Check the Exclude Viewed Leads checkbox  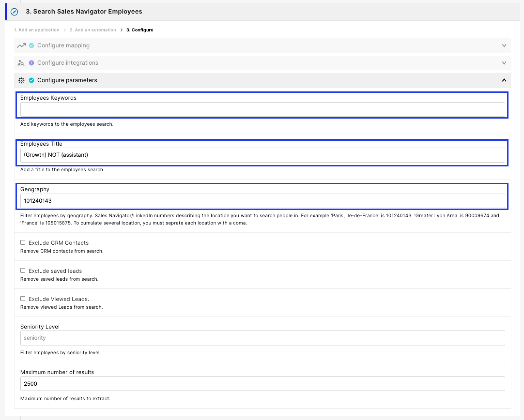pyautogui.click(x=23, y=299)
